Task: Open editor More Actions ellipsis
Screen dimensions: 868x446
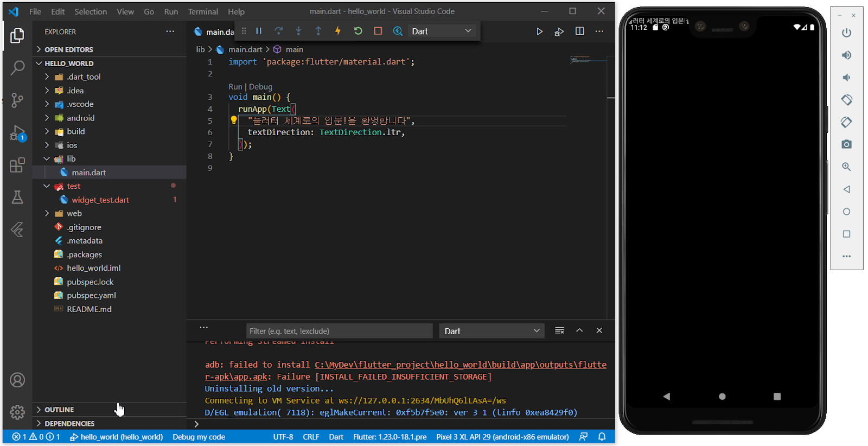Action: (599, 31)
